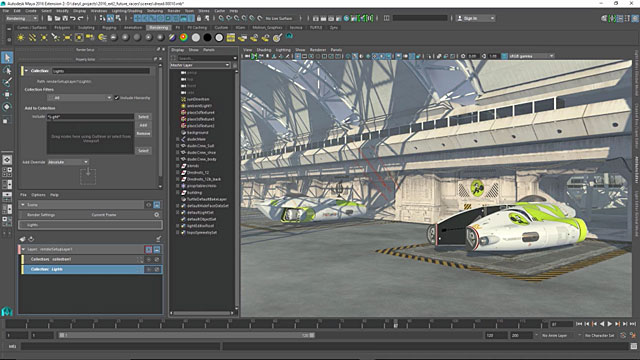The image size is (640, 360).
Task: Collapse the Collection section triangle in Property Editor
Action: coord(26,71)
